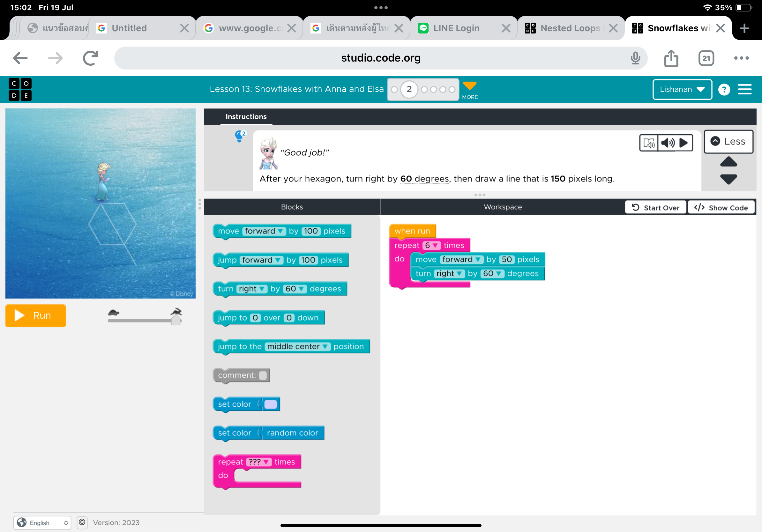The width and height of the screenshot is (762, 532).
Task: Open the Lishanan account dropdown
Action: [x=682, y=89]
